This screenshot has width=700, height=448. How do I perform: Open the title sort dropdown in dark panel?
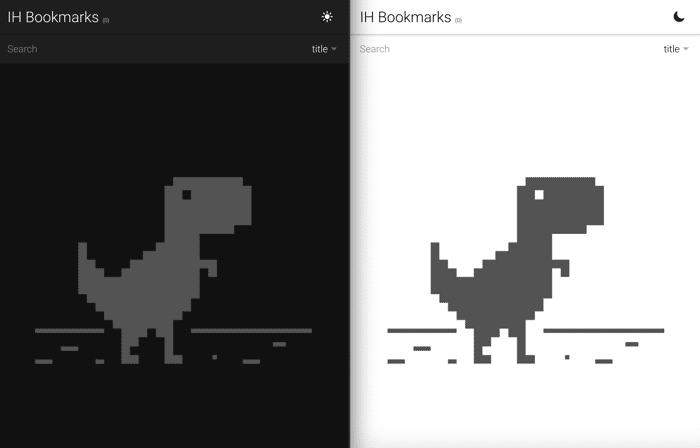(x=324, y=49)
